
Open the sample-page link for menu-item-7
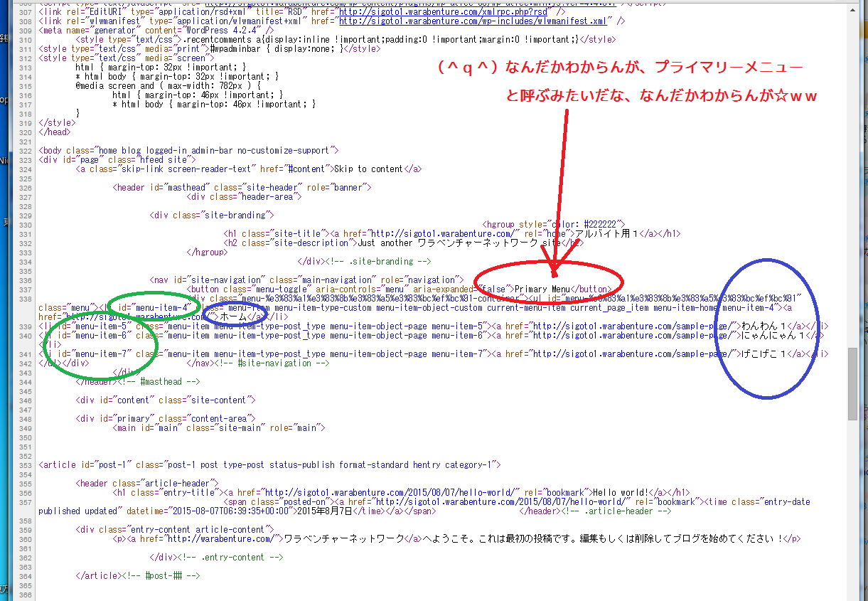(633, 353)
